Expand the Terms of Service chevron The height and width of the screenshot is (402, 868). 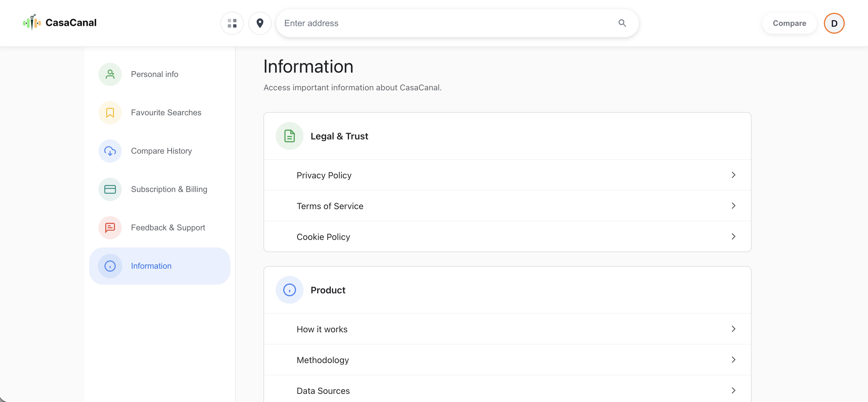[x=733, y=206]
